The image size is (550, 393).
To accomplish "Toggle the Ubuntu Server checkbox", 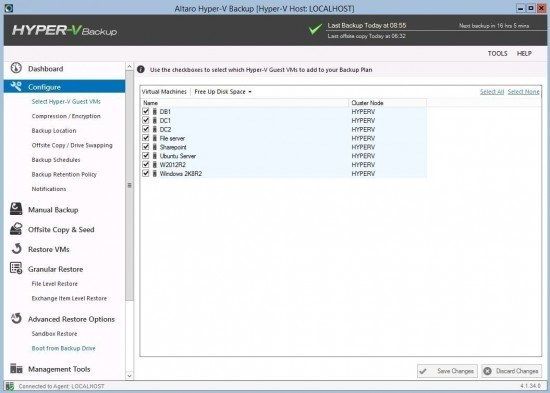I will [146, 155].
